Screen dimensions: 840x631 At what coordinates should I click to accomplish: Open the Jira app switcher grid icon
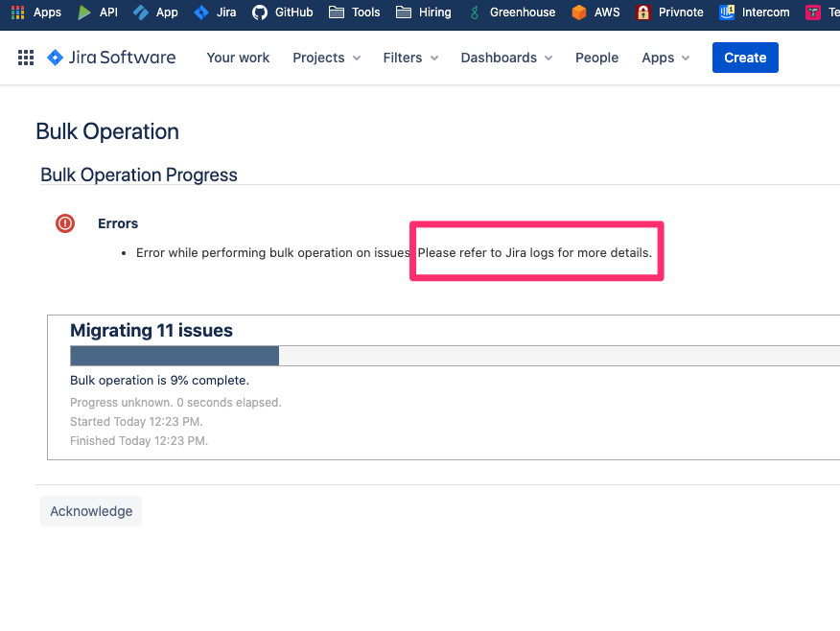tap(26, 58)
